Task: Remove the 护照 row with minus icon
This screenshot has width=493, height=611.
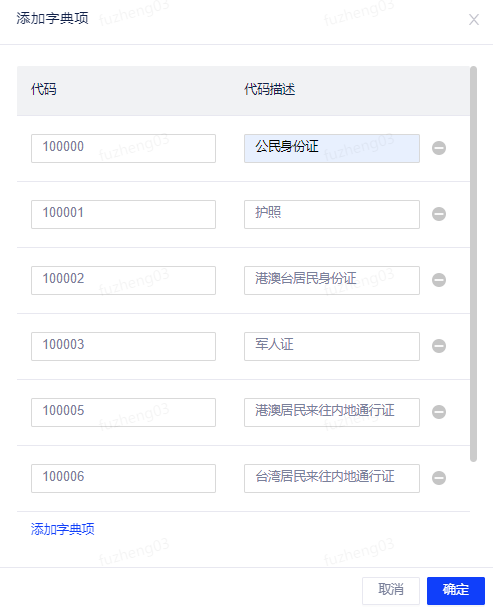Action: tap(439, 214)
